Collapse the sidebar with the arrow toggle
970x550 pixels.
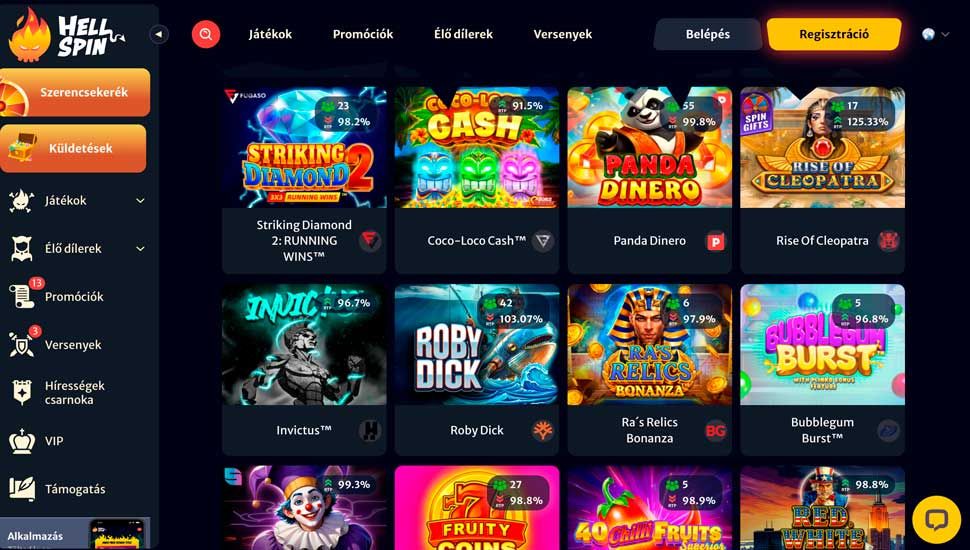[x=159, y=34]
